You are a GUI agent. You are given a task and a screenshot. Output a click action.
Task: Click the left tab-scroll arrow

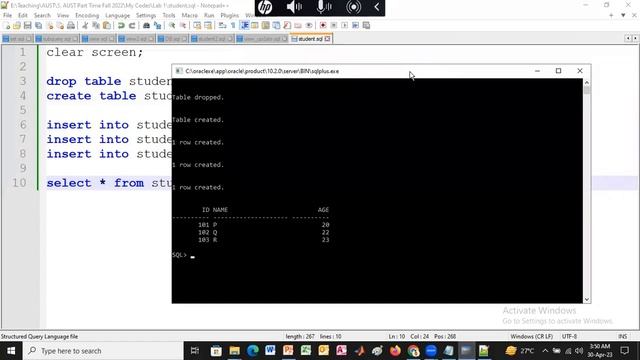[x=628, y=38]
